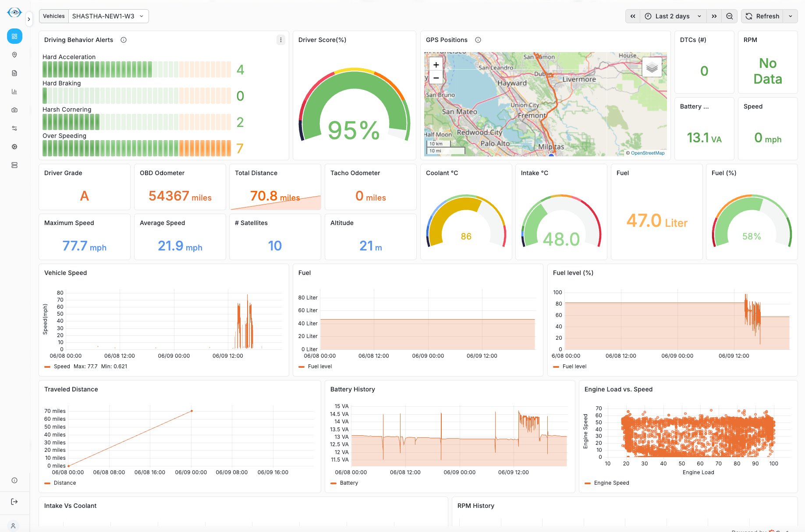The image size is (805, 532).
Task: Click the Harsh Cornering bar gauge
Action: [x=137, y=122]
